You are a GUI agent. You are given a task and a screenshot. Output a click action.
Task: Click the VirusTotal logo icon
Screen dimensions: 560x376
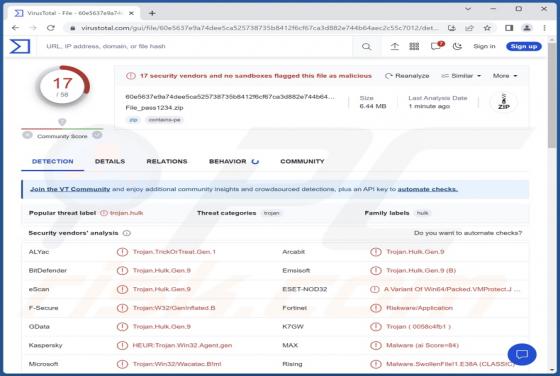[x=20, y=46]
